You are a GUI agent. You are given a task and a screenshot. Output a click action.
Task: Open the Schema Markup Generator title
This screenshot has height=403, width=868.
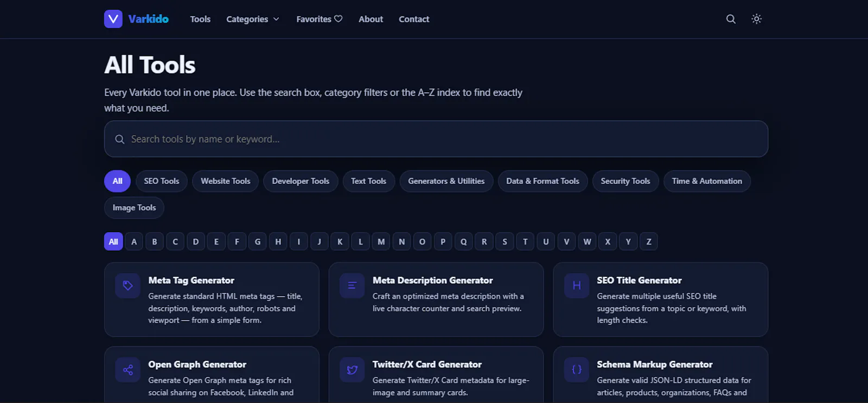pyautogui.click(x=655, y=364)
